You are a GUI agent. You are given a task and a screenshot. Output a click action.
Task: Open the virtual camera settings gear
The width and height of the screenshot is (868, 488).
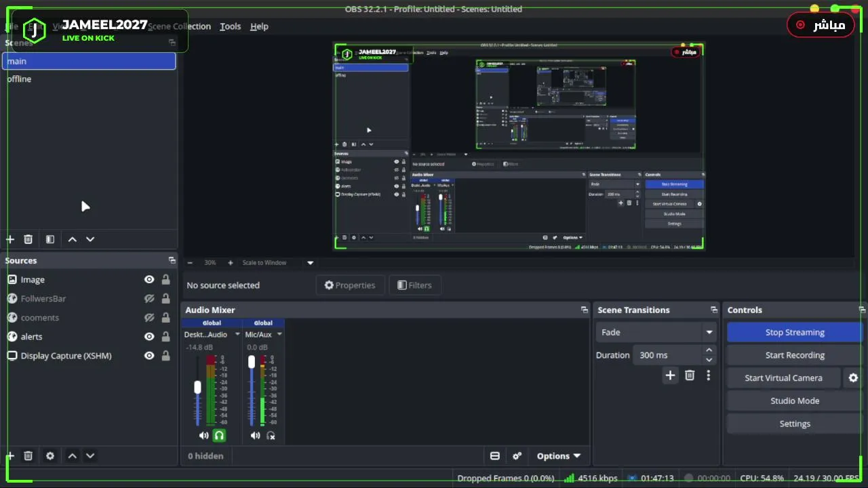click(854, 378)
